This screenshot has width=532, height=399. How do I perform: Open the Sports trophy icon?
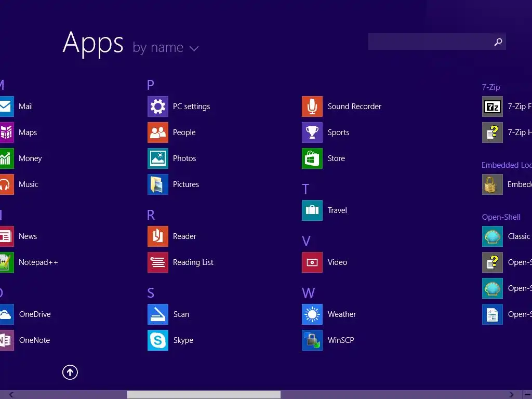(312, 132)
